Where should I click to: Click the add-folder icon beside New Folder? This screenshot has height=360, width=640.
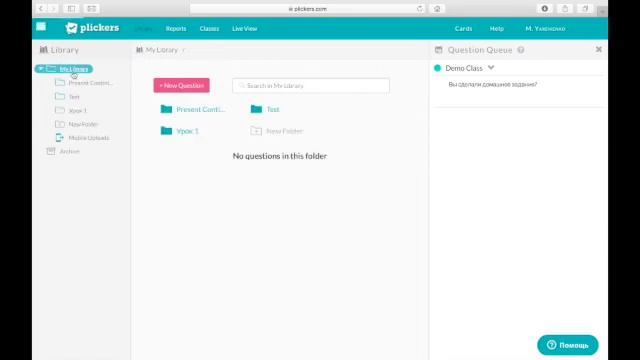pyautogui.click(x=256, y=131)
